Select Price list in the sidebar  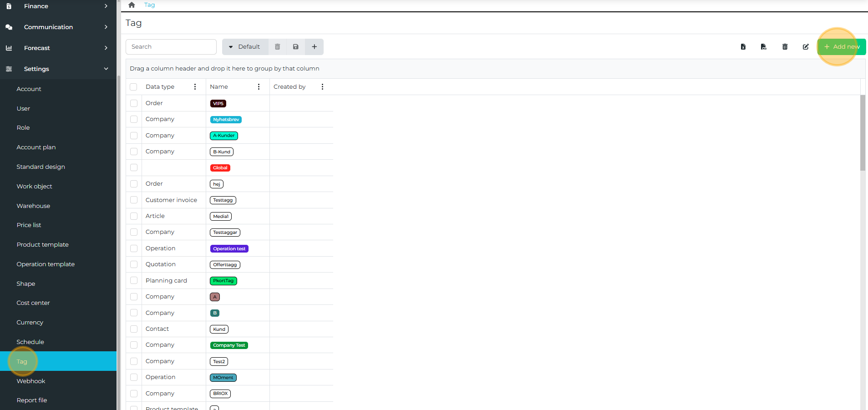[x=29, y=225]
